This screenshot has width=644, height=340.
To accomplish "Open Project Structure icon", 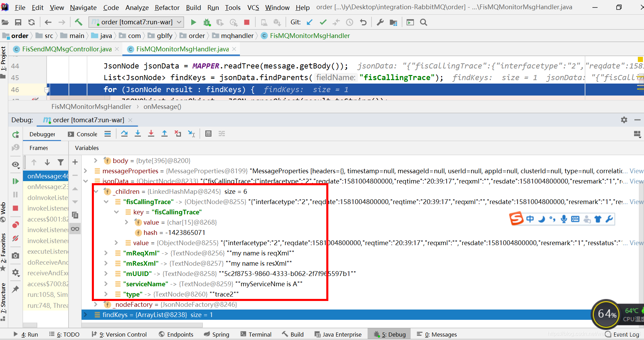I will pos(393,22).
